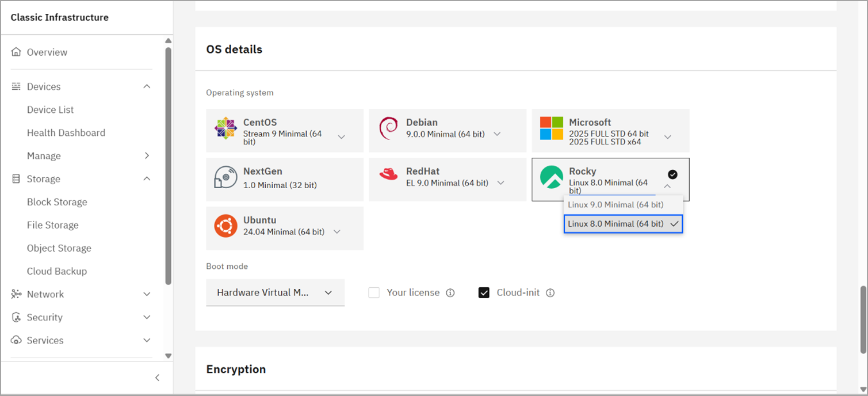This screenshot has height=396, width=868.
Task: Click the Overview home icon
Action: tap(16, 52)
